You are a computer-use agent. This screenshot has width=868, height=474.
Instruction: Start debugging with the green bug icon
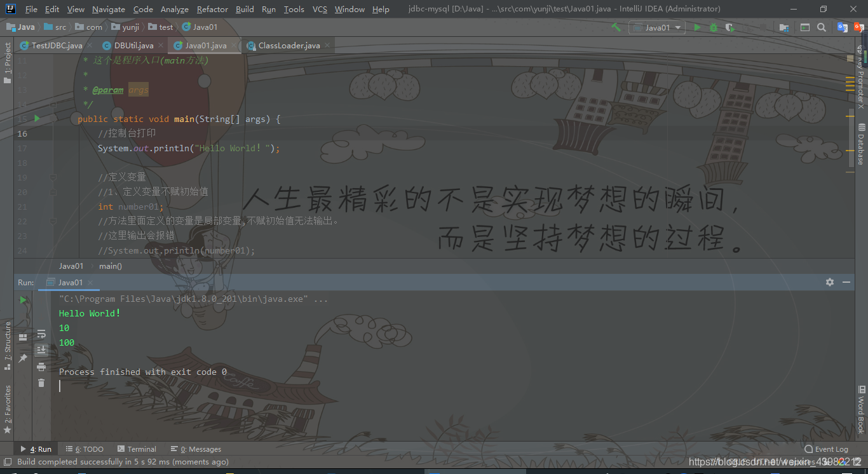click(x=714, y=27)
